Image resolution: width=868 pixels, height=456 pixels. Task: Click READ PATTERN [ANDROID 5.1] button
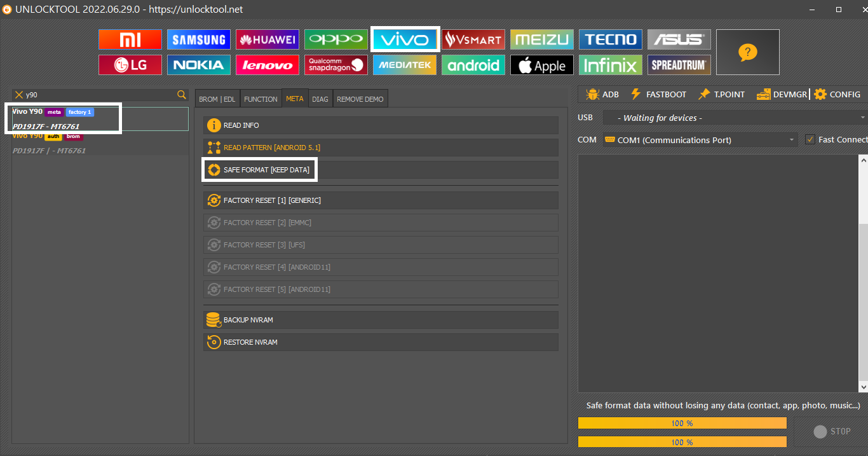point(381,148)
